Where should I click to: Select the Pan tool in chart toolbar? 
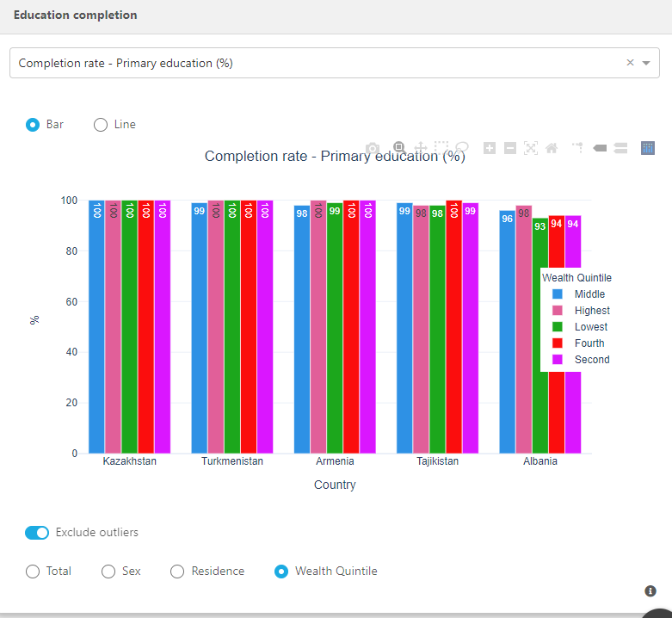point(421,148)
